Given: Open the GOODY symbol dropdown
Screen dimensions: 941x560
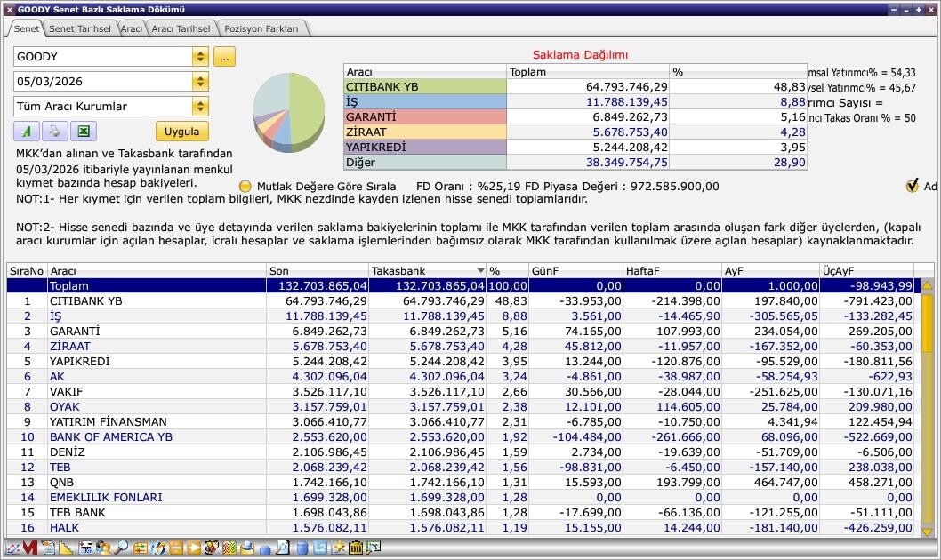Looking at the screenshot, I should (x=200, y=57).
